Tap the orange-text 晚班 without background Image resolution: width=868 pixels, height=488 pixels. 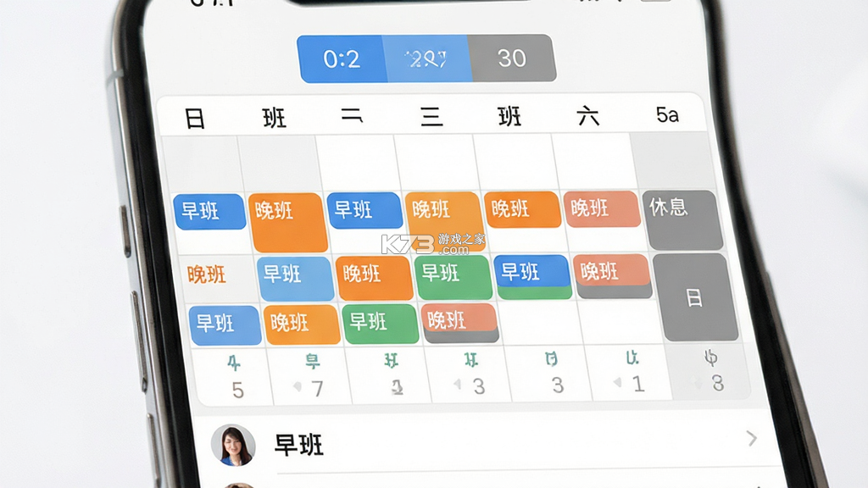(x=207, y=274)
